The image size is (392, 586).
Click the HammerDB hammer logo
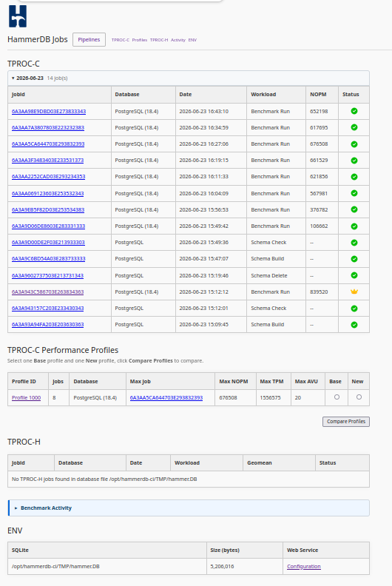click(x=18, y=16)
